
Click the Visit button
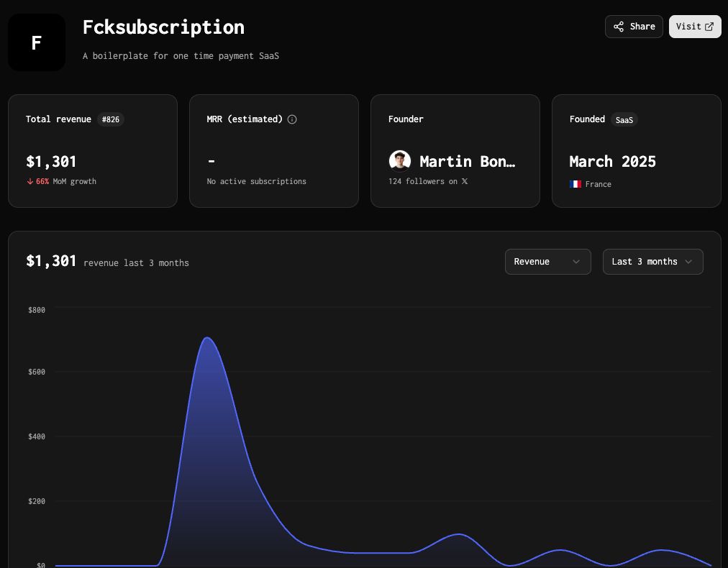point(695,27)
